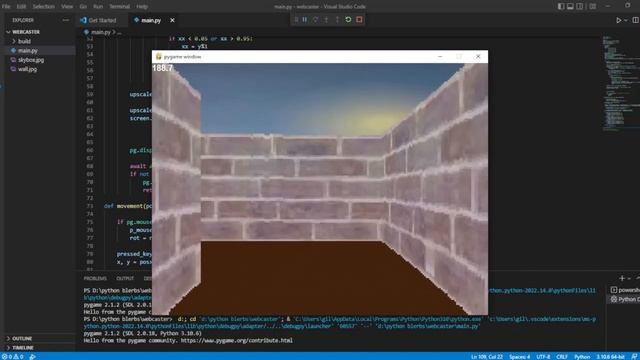Switch to the PROBLEMS panel tab
Viewport: 640px width, 360px height.
[95, 278]
